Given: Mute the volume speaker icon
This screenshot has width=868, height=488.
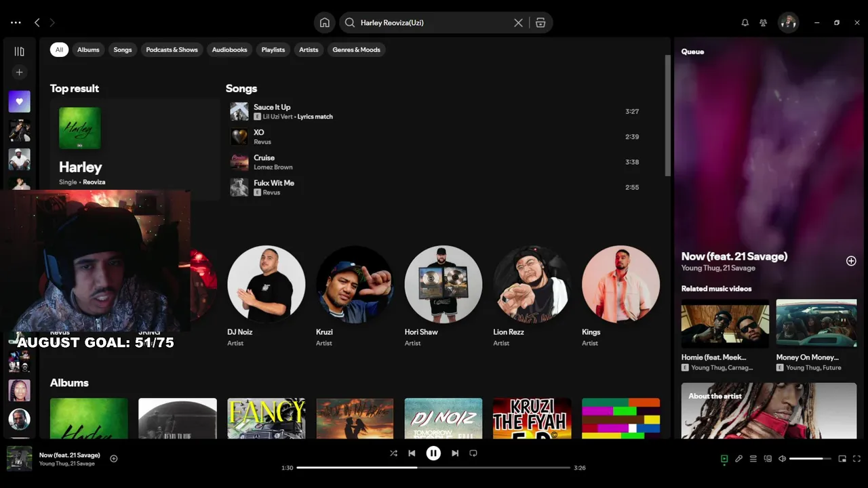Looking at the screenshot, I should (782, 459).
